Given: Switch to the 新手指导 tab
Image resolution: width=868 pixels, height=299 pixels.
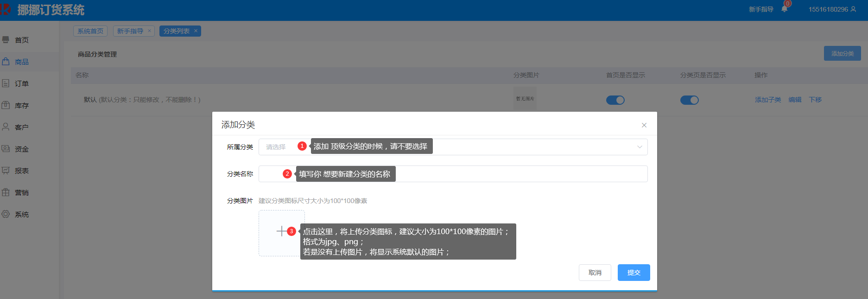Looking at the screenshot, I should [130, 31].
